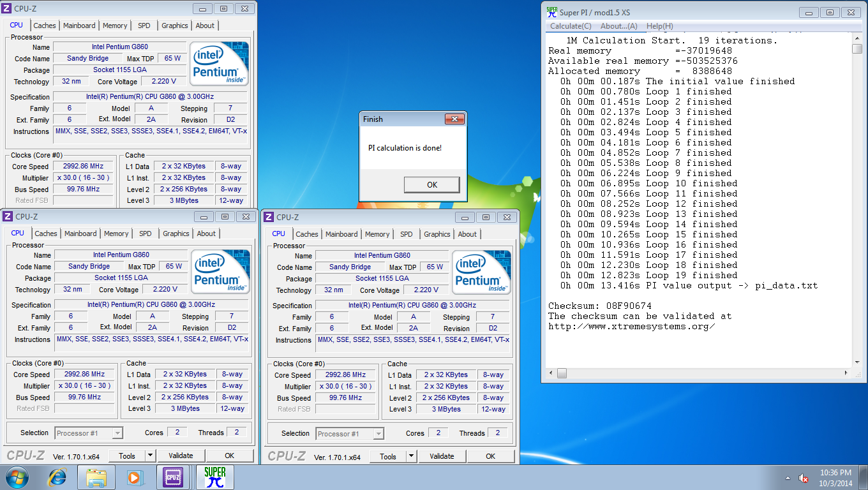The image size is (868, 490).
Task: Click OK button in bottom-right CPU-Z window
Action: (x=491, y=456)
